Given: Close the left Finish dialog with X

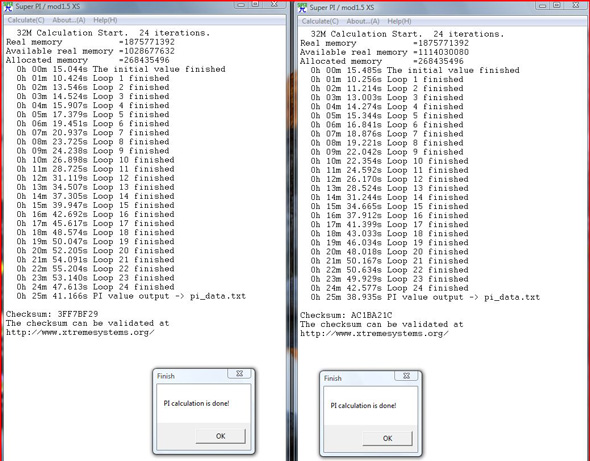Looking at the screenshot, I should (x=239, y=374).
